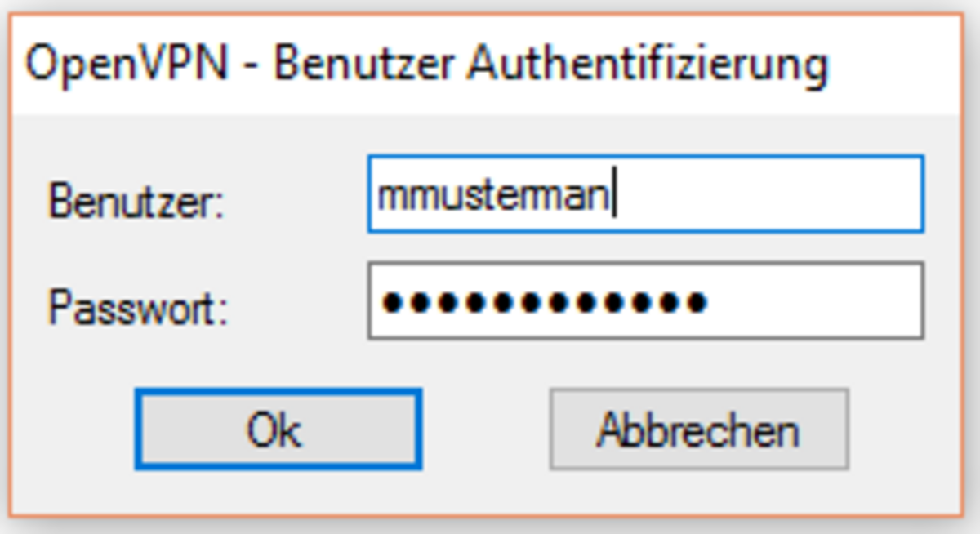980x534 pixels.
Task: Click the last password dot
Action: click(x=695, y=304)
